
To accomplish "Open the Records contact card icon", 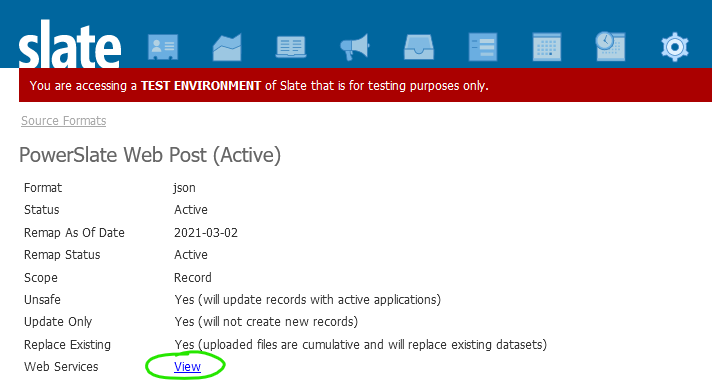I will pos(163,47).
